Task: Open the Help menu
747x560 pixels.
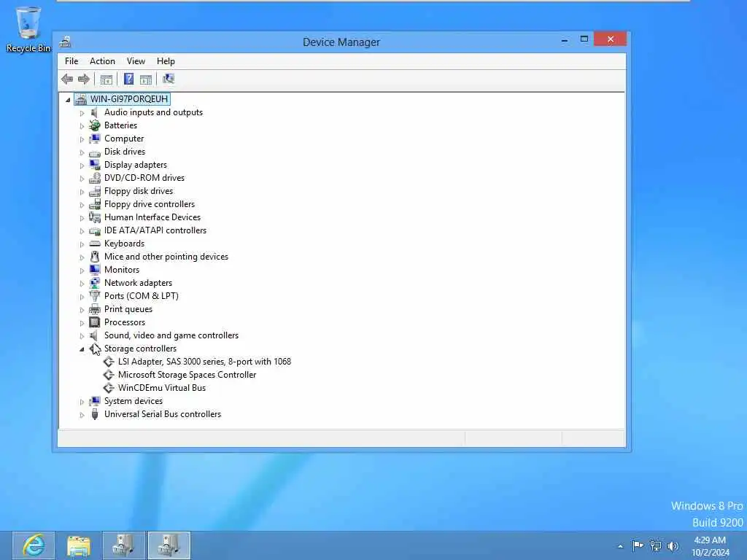Action: click(166, 61)
